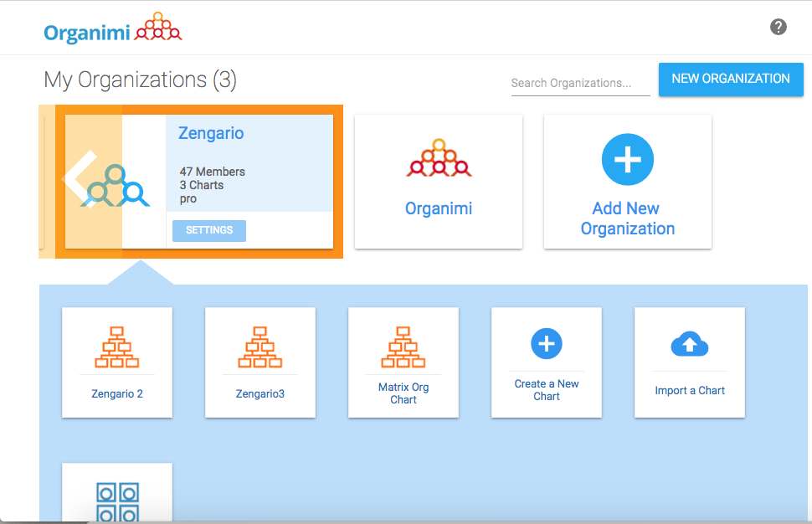Click the left chevron arrow on Zengario card
The image size is (812, 524).
[80, 179]
